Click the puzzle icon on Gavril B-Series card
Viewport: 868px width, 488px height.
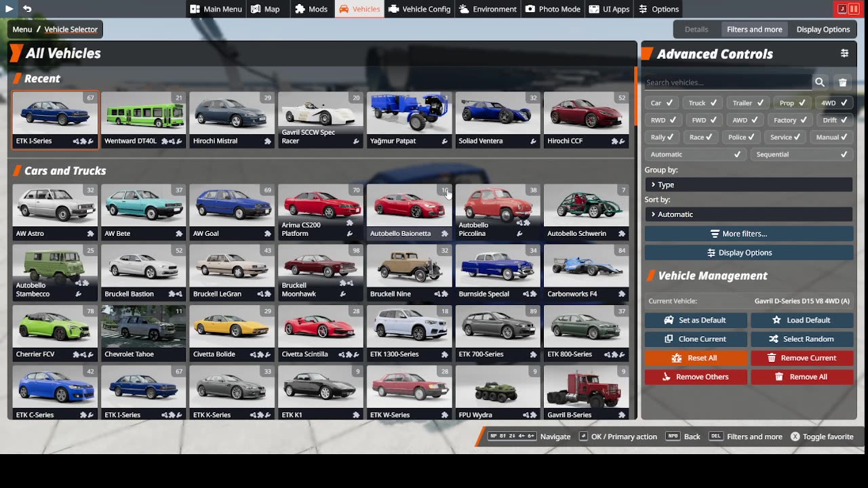pos(622,415)
